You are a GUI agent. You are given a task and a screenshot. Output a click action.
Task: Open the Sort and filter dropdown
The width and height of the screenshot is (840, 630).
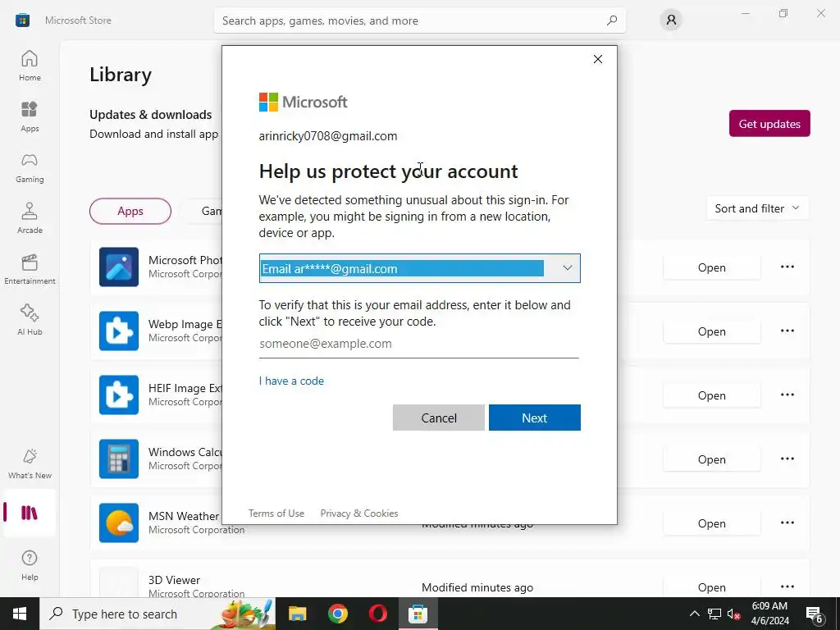757,208
